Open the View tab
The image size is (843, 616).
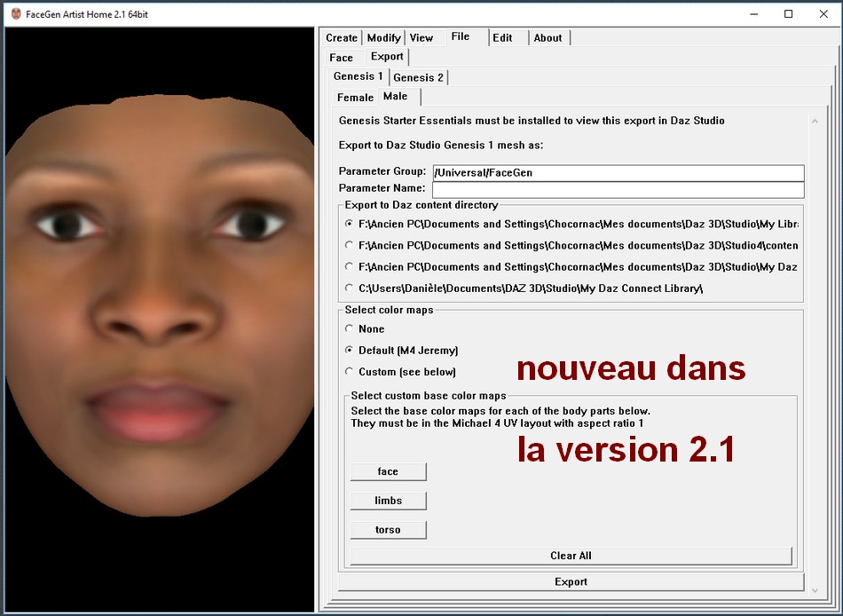(x=421, y=37)
